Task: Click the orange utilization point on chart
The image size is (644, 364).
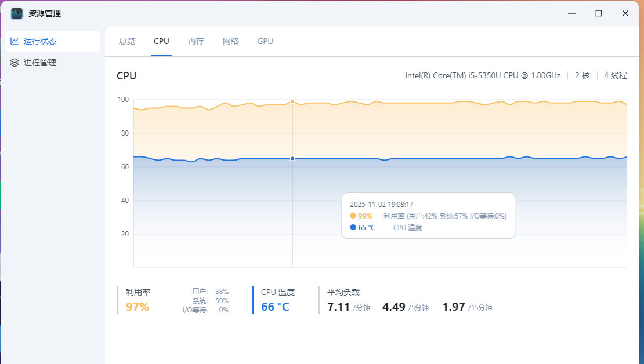Action: tap(292, 101)
